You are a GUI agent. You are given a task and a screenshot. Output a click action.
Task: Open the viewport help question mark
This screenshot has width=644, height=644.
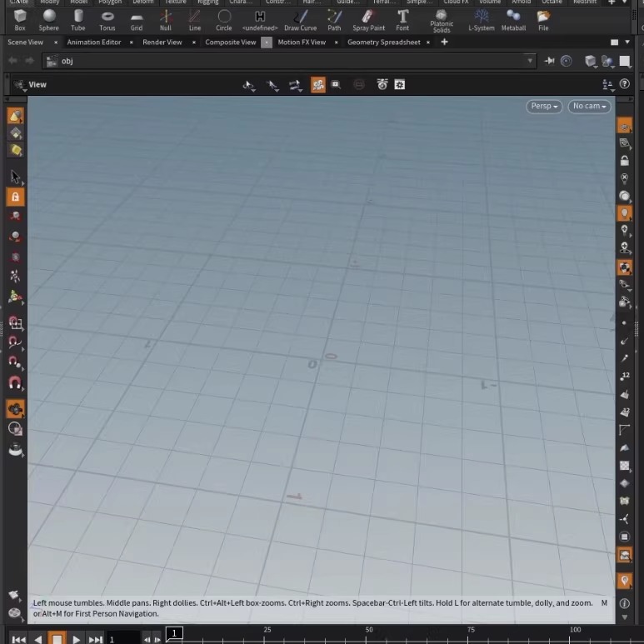tap(624, 84)
